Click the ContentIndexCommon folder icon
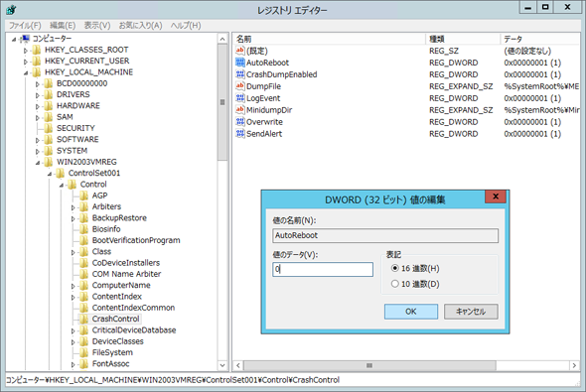This screenshot has height=392, width=586. pos(84,308)
